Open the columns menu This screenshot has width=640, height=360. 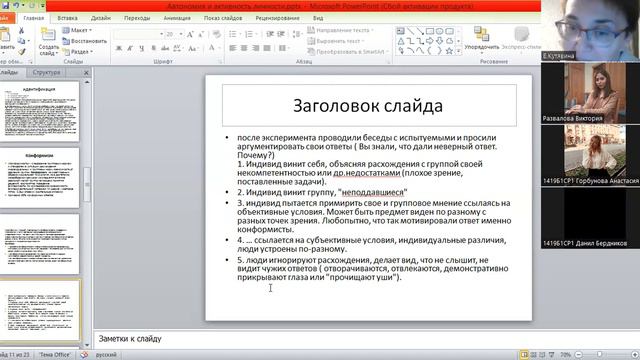click(283, 48)
